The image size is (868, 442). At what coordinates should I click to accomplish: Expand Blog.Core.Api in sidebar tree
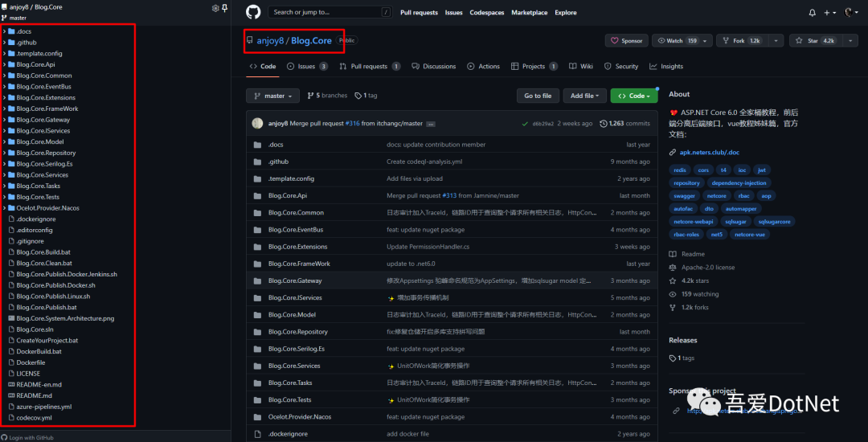click(x=5, y=65)
